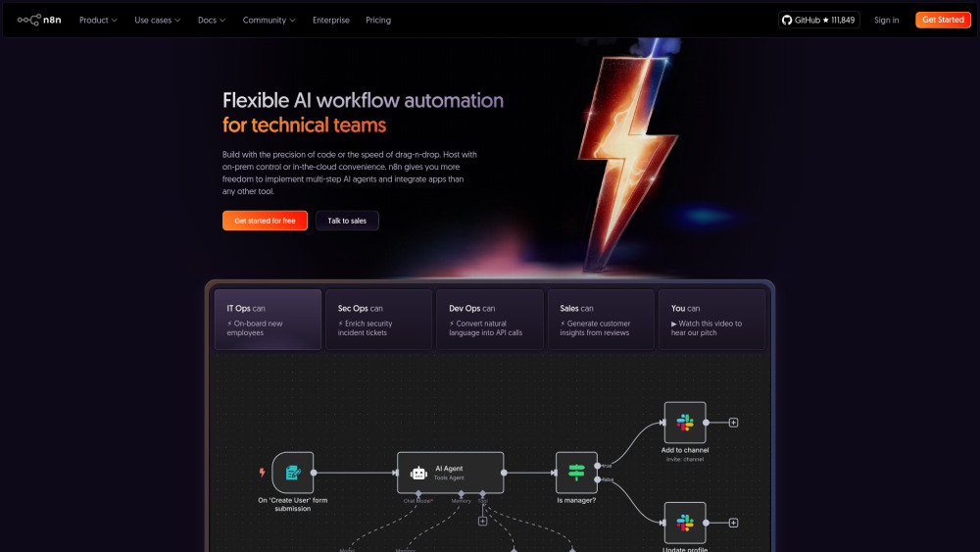Click the 'Talk to sales' button

[347, 221]
